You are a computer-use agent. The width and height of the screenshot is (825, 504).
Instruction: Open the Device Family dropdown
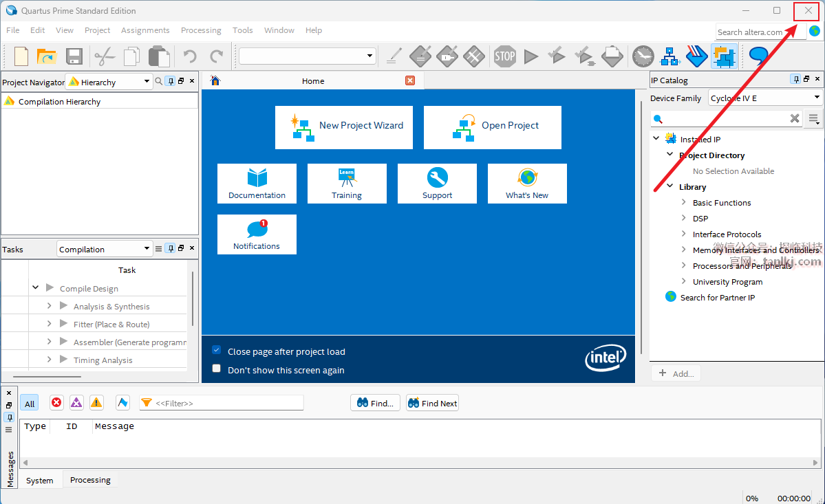pyautogui.click(x=765, y=98)
